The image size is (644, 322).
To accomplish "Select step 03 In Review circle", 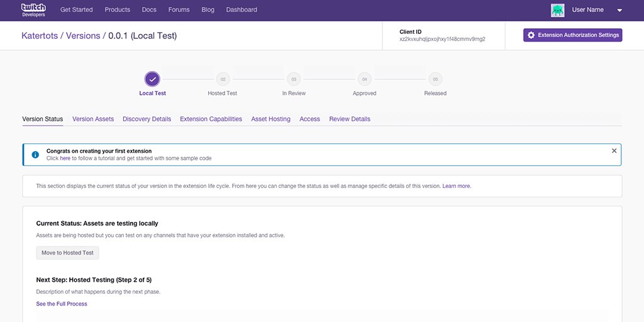I will click(x=294, y=79).
